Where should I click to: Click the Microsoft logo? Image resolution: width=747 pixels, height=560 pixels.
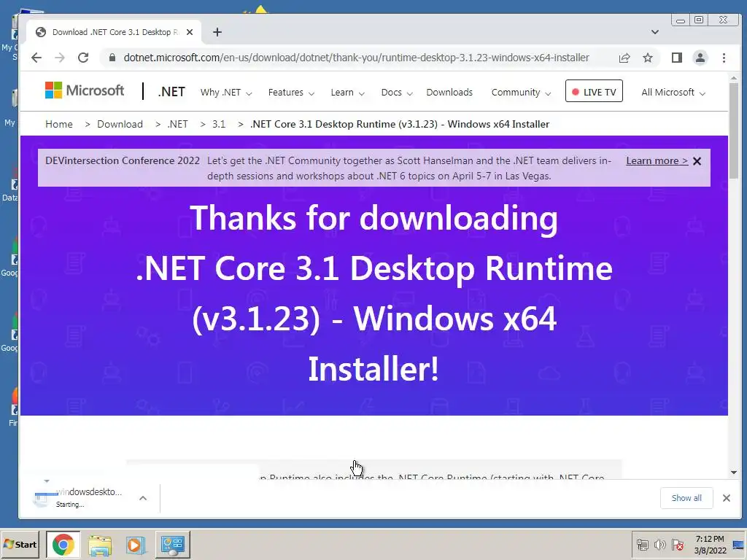[85, 90]
